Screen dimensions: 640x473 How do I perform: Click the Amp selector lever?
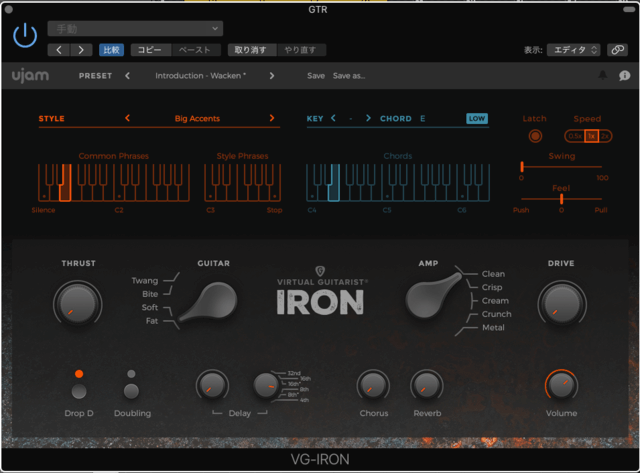432,295
